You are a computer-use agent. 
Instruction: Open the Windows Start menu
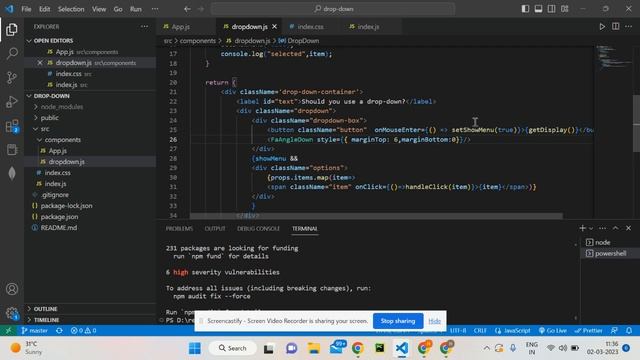[195, 348]
